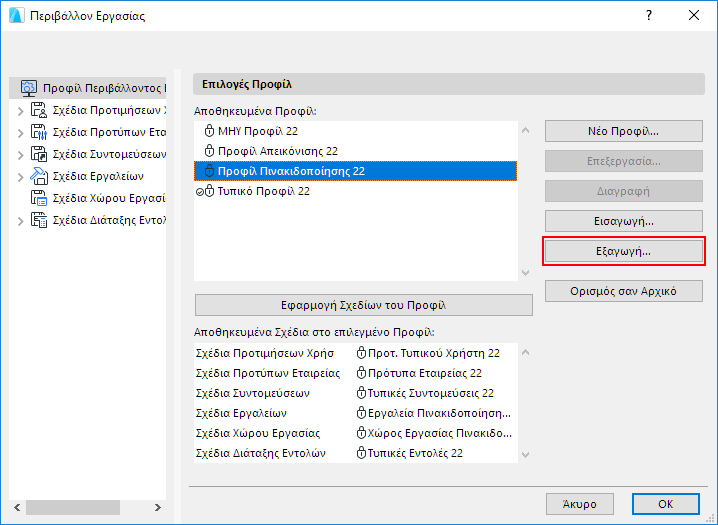Click Εφαρμογή Σχεδίων του Προφίλ button
This screenshot has width=718, height=525.
point(363,305)
